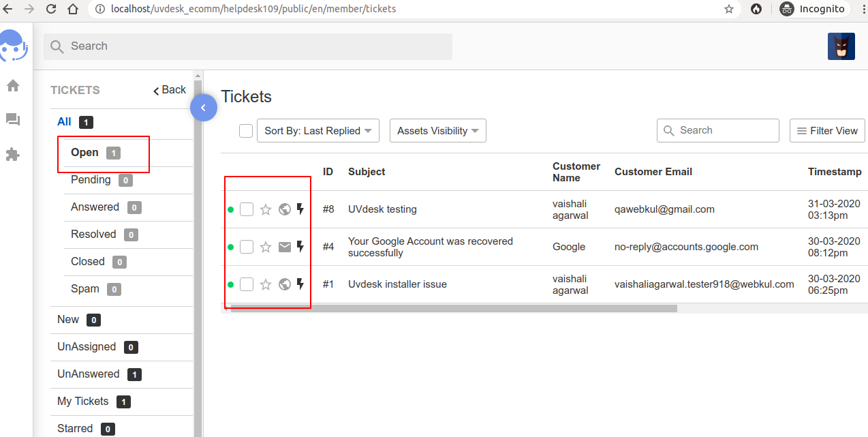Click email no-reply@accounts.google.com
This screenshot has height=437, width=868.
click(686, 247)
